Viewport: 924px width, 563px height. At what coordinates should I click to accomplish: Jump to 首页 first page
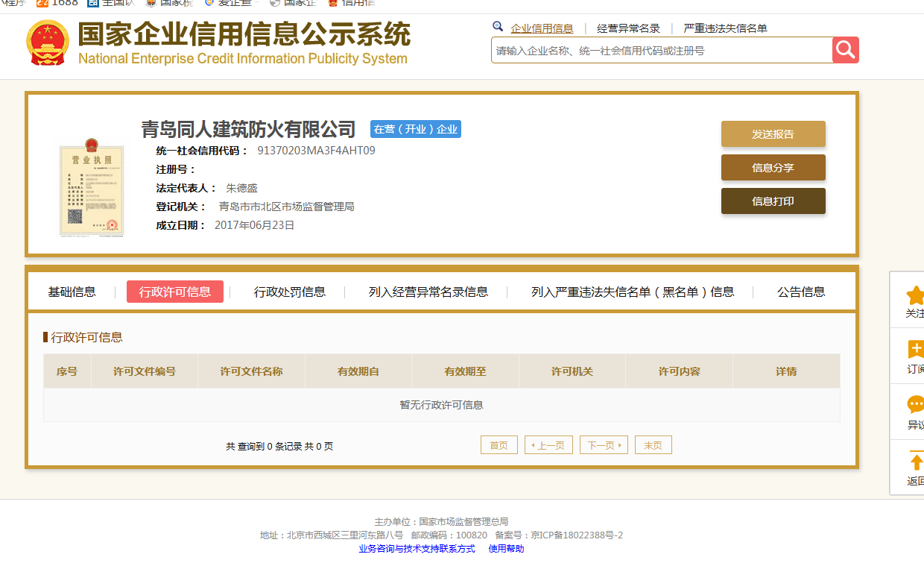(499, 445)
